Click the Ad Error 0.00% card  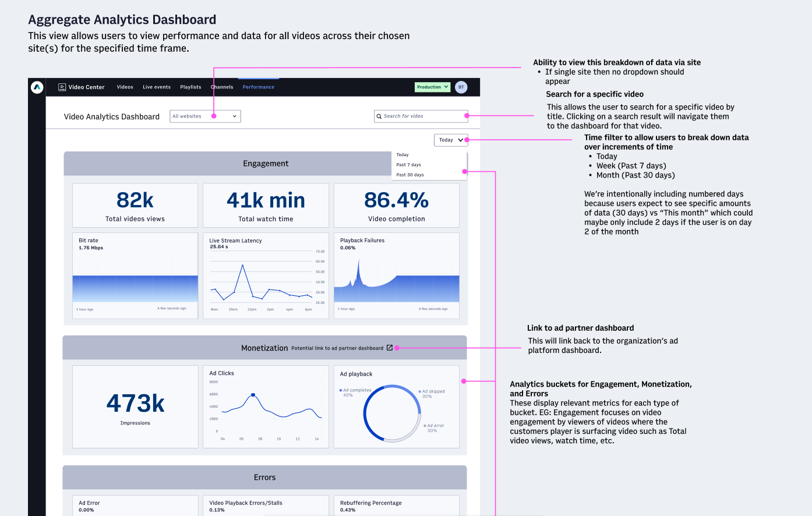pos(135,506)
